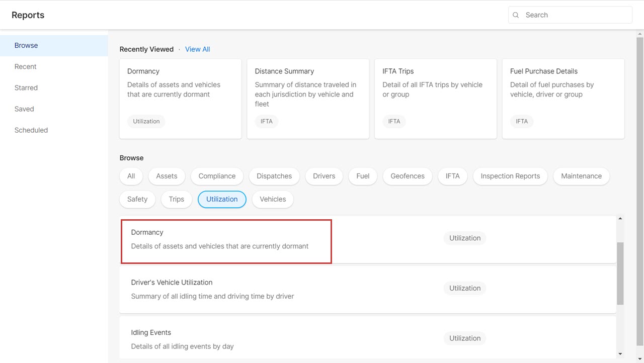Click IFTA tag on Distance Summary card

[x=267, y=121]
